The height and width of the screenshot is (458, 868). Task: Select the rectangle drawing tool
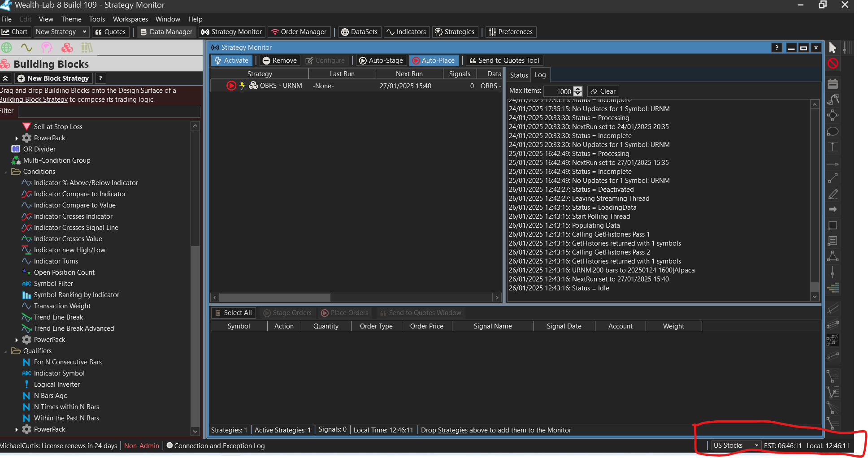[x=833, y=225]
